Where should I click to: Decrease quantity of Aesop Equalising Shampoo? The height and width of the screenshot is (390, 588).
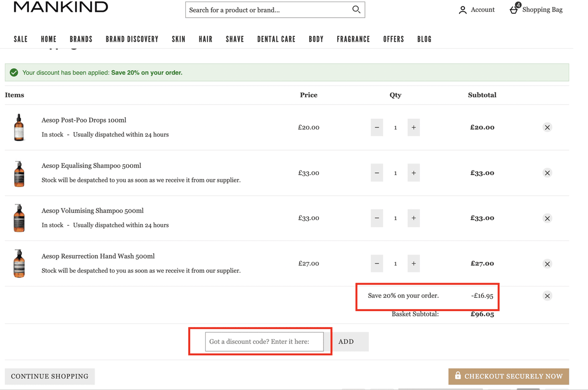377,173
